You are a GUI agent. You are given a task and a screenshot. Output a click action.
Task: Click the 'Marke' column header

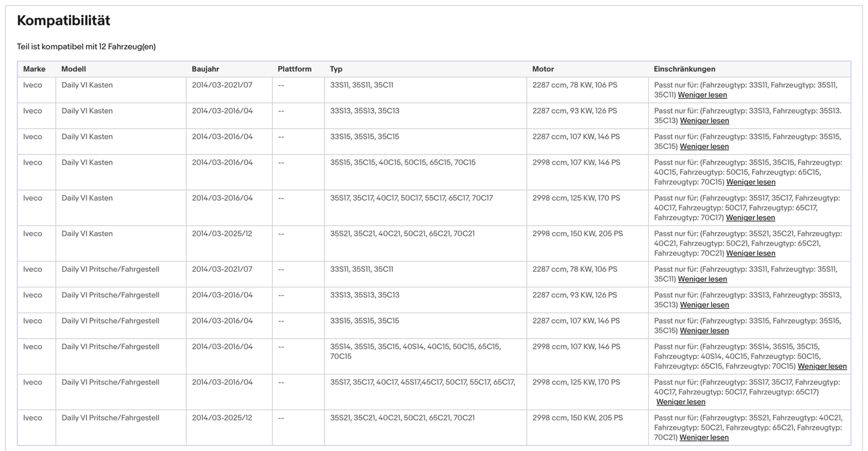point(34,69)
